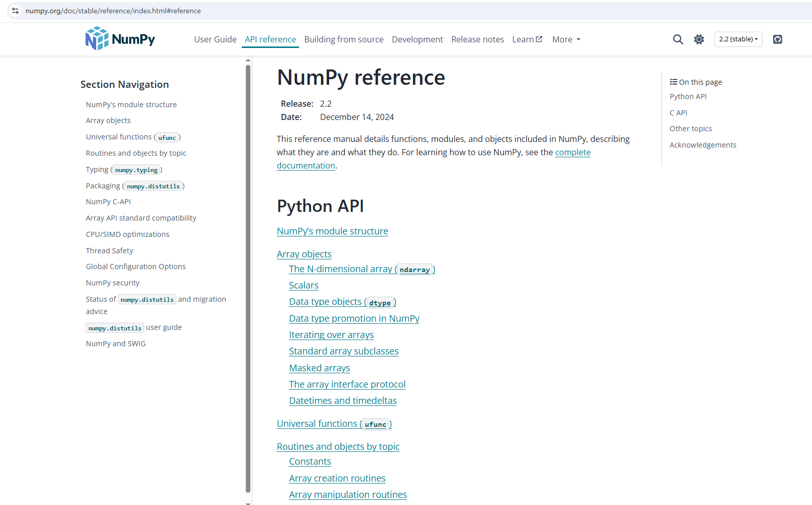Open Array manipulation routines link

coord(348,495)
